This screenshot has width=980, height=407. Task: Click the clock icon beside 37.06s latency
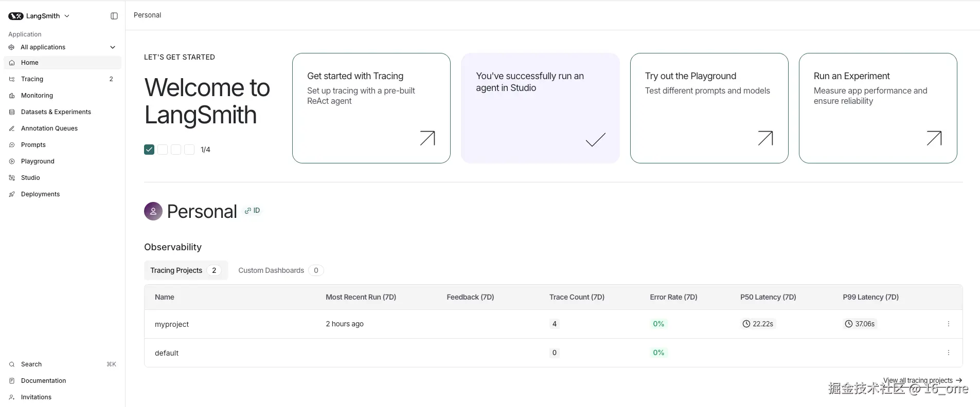click(x=849, y=324)
